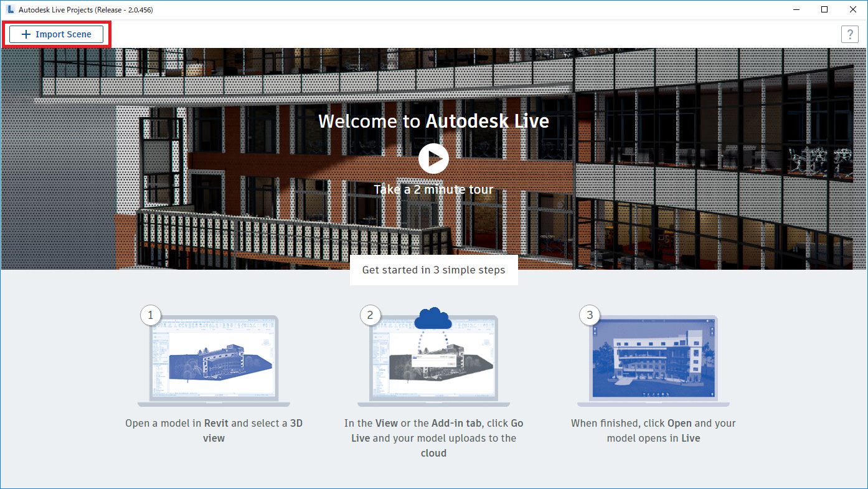Click the Autodesk Live app icon in title bar
Screen dimensions: 868x489
coord(10,10)
